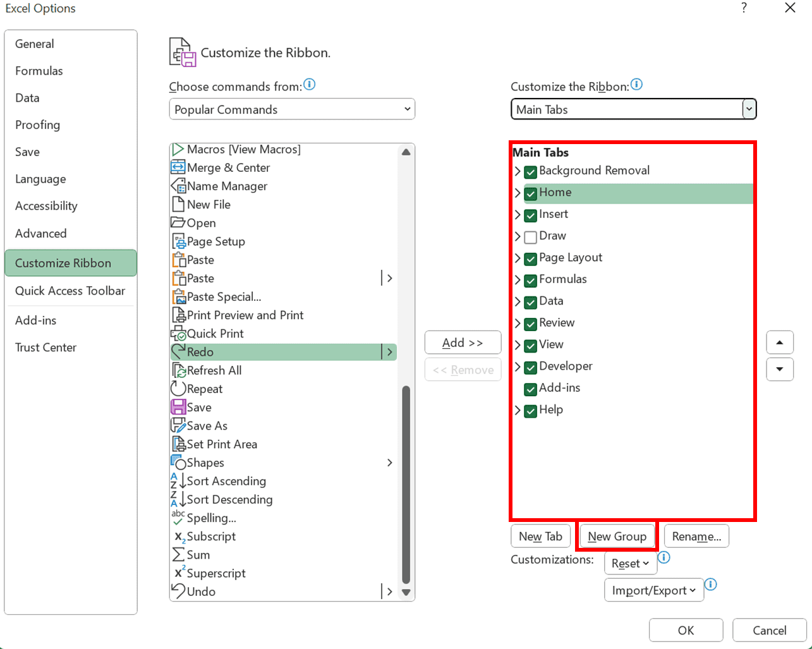Click info icon next to Import/Export button
The height and width of the screenshot is (649, 812).
coord(710,585)
